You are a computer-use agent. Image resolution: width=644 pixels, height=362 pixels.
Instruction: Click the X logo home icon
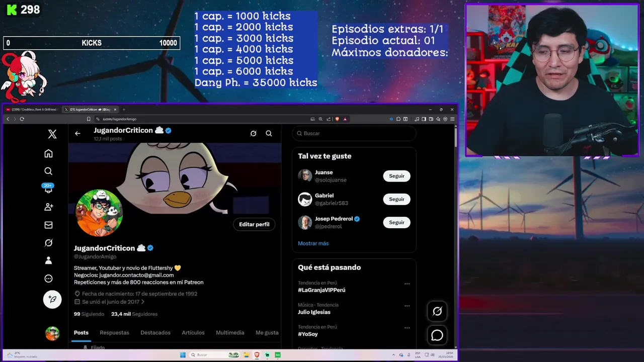(52, 134)
